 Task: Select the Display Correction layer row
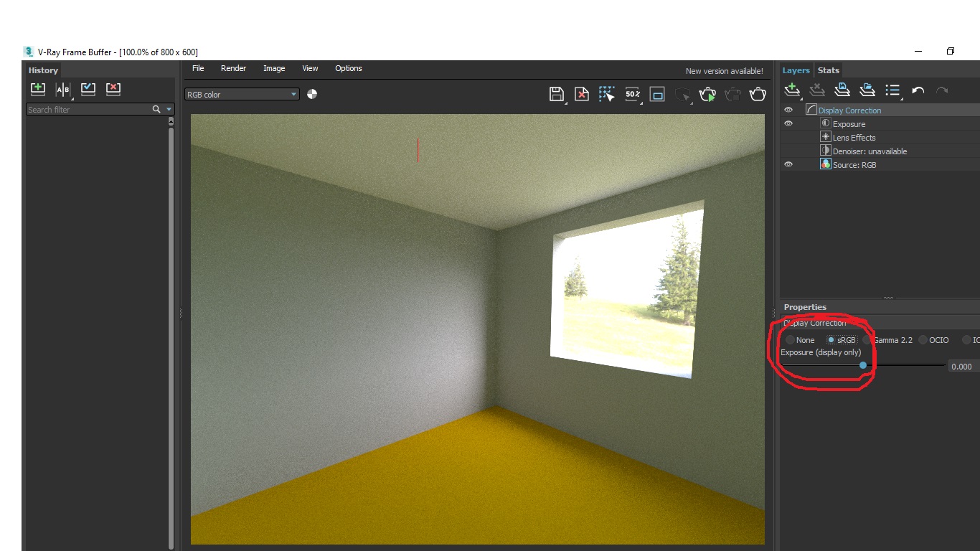point(880,110)
